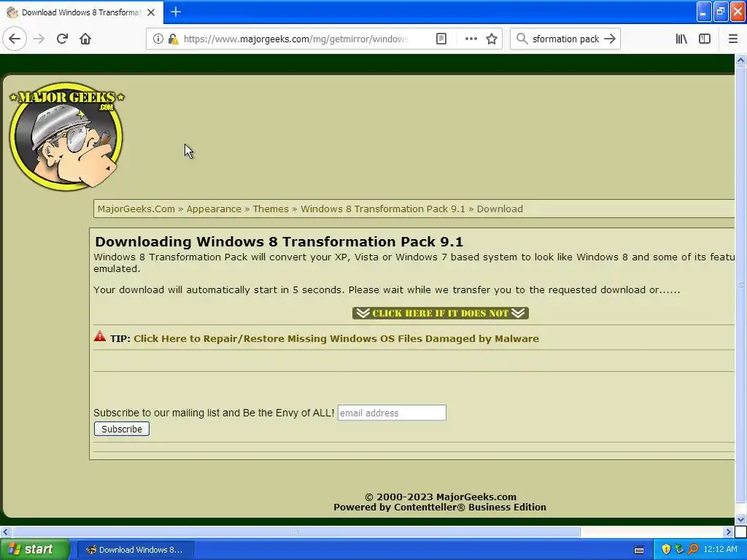Open a new tab with plus
The height and width of the screenshot is (560, 747).
pos(175,12)
